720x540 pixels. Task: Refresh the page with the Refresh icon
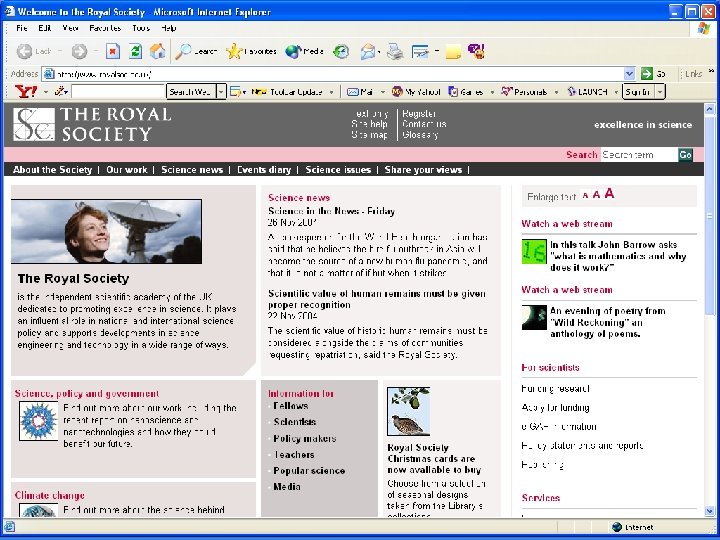135,51
